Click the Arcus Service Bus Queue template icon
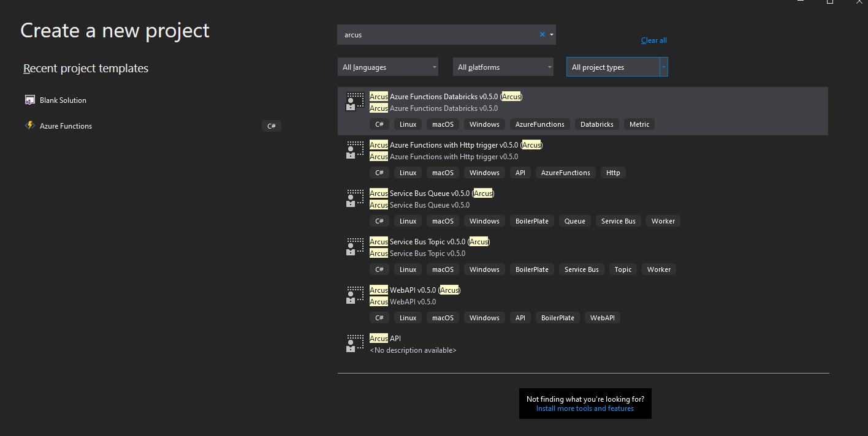868x436 pixels. 355,198
